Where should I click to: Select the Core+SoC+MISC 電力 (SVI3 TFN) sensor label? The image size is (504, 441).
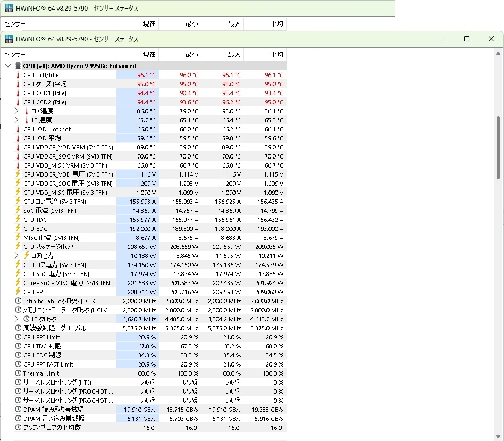68,283
